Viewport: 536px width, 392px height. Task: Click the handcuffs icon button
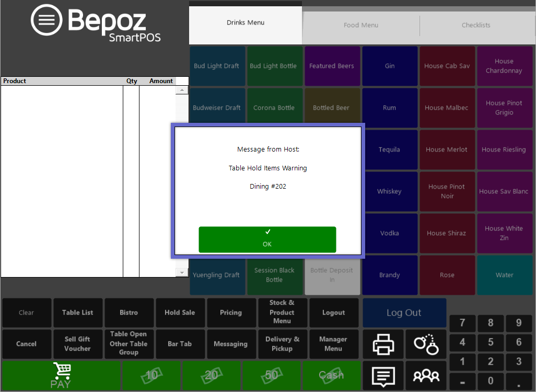click(x=425, y=344)
